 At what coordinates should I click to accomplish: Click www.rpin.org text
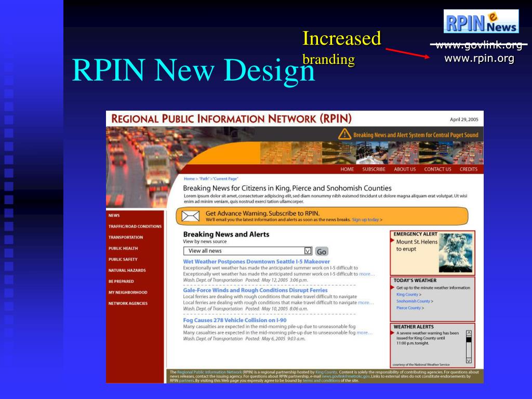[x=479, y=58]
